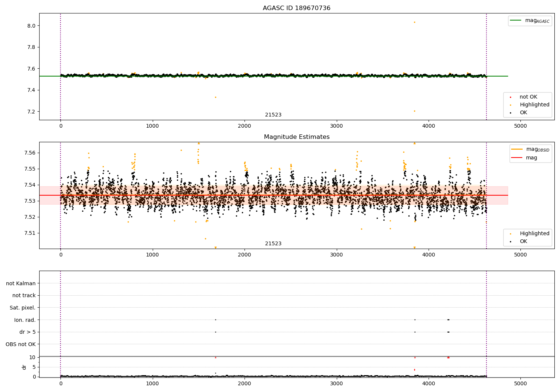
Task: Click the 7.53 y-axis tick label
Action: click(x=30, y=201)
